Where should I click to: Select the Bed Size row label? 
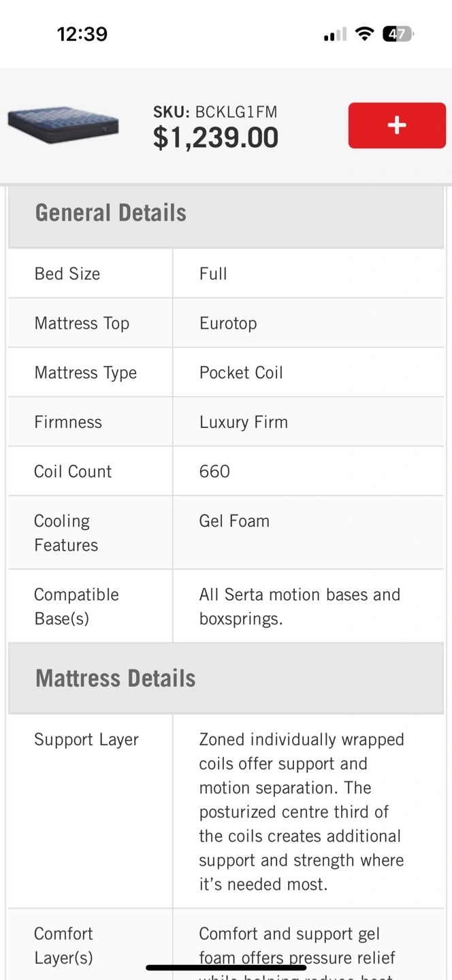coord(67,274)
